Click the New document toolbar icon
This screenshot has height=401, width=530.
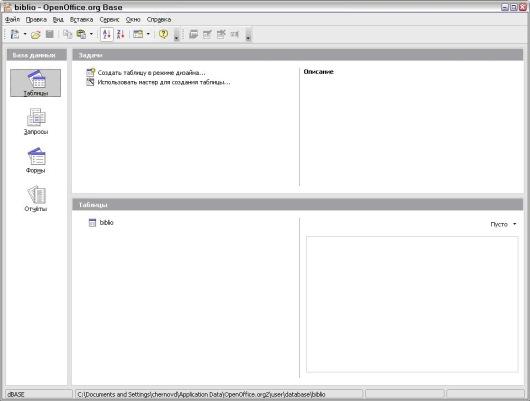pos(15,34)
